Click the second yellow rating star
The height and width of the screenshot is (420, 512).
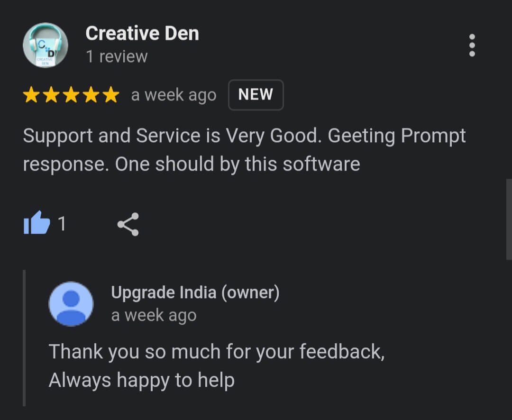click(x=51, y=95)
